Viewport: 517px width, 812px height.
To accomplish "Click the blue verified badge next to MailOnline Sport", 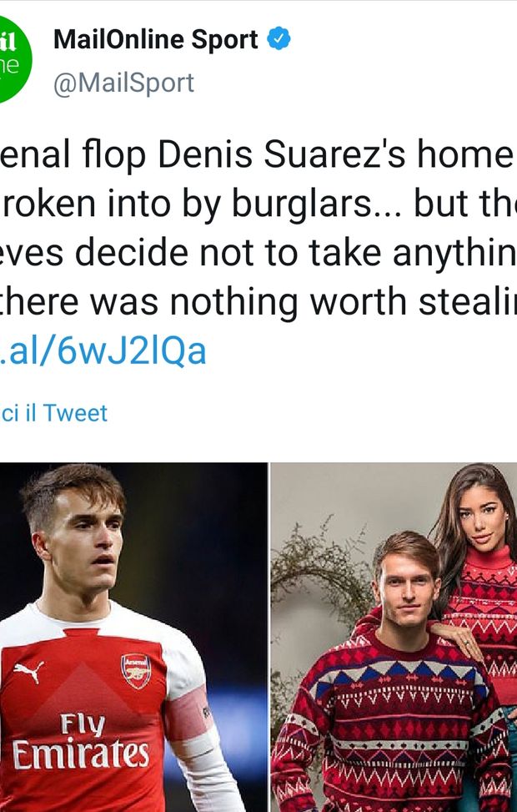I will (x=278, y=38).
